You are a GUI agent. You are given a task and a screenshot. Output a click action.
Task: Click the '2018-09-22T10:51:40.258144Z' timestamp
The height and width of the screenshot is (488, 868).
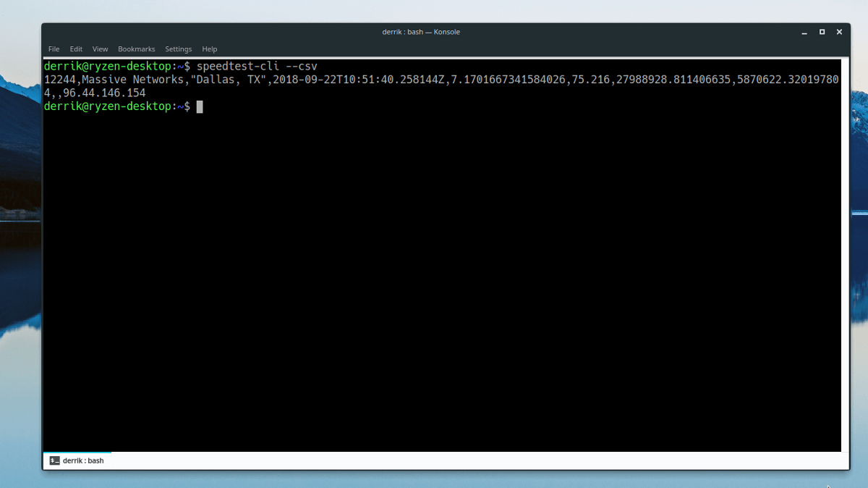tap(359, 80)
